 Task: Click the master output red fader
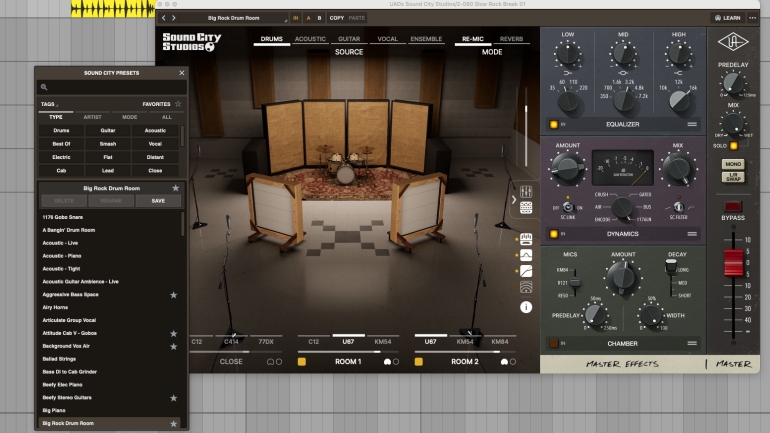(734, 263)
